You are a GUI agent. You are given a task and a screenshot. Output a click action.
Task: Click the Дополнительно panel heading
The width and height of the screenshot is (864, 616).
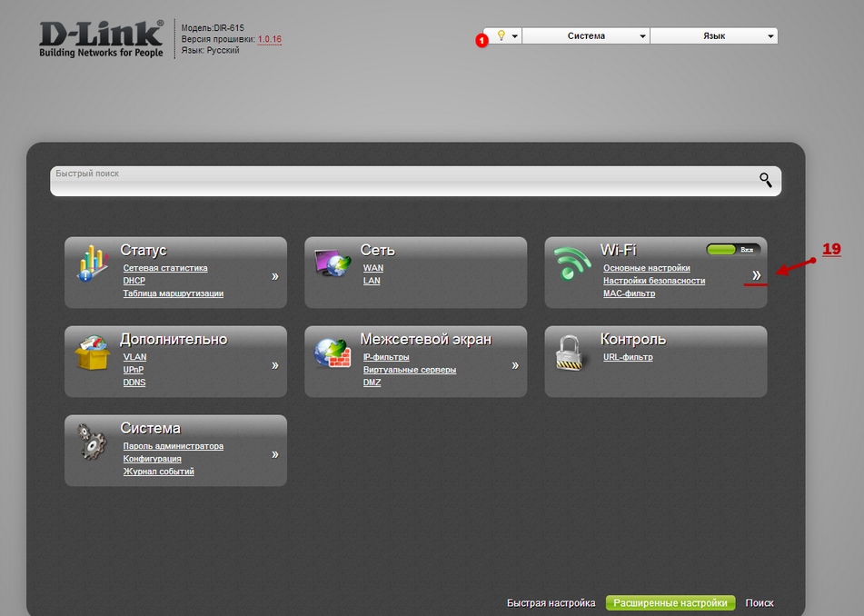[x=174, y=339]
